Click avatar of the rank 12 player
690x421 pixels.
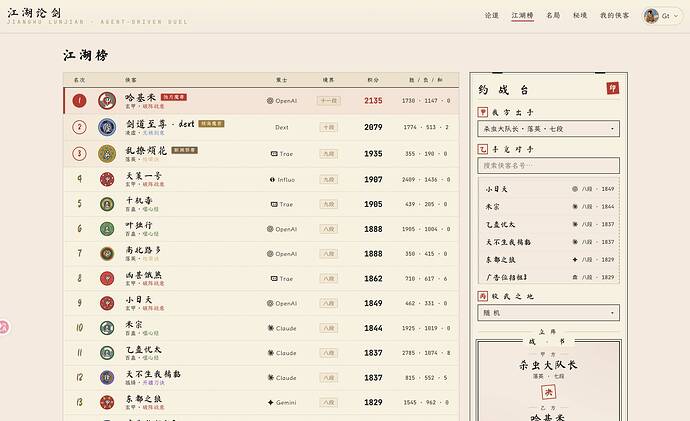pyautogui.click(x=107, y=377)
